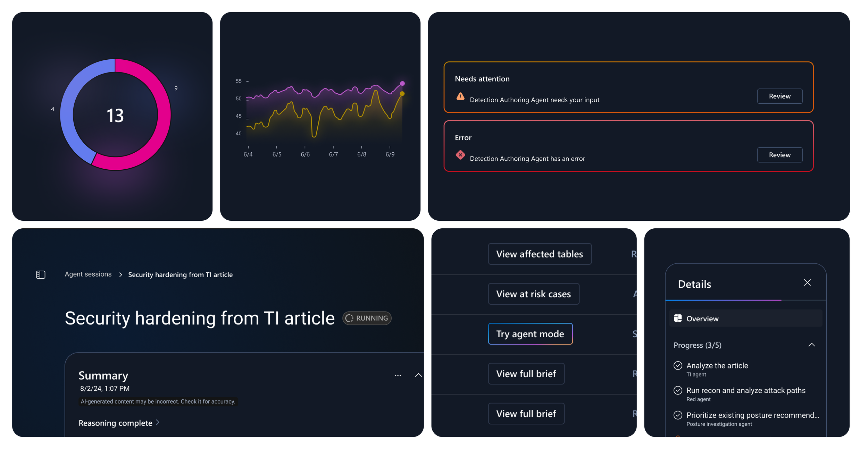
Task: Toggle Prioritize existing posture recommendations check
Action: click(678, 415)
